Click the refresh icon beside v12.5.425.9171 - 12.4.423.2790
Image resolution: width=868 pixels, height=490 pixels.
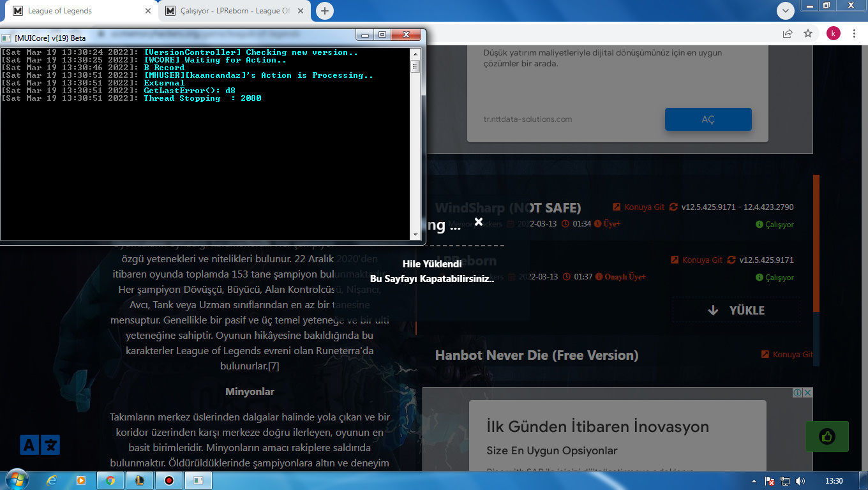[674, 207]
